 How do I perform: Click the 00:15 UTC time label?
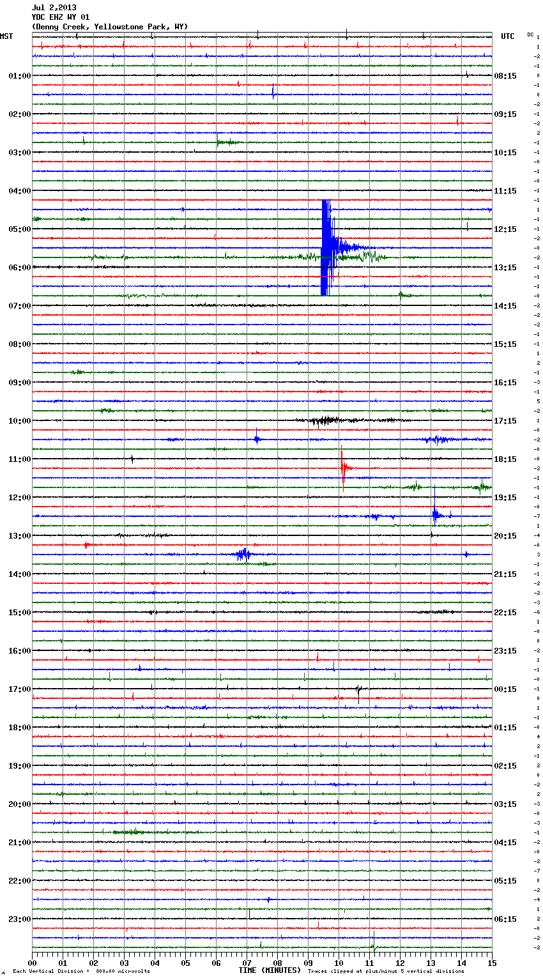(x=505, y=689)
